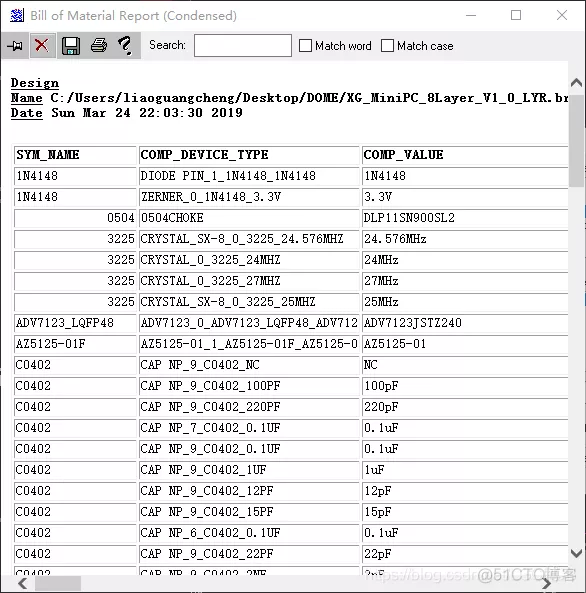Open help with the question mark icon
Image resolution: width=586 pixels, height=593 pixels.
click(125, 46)
